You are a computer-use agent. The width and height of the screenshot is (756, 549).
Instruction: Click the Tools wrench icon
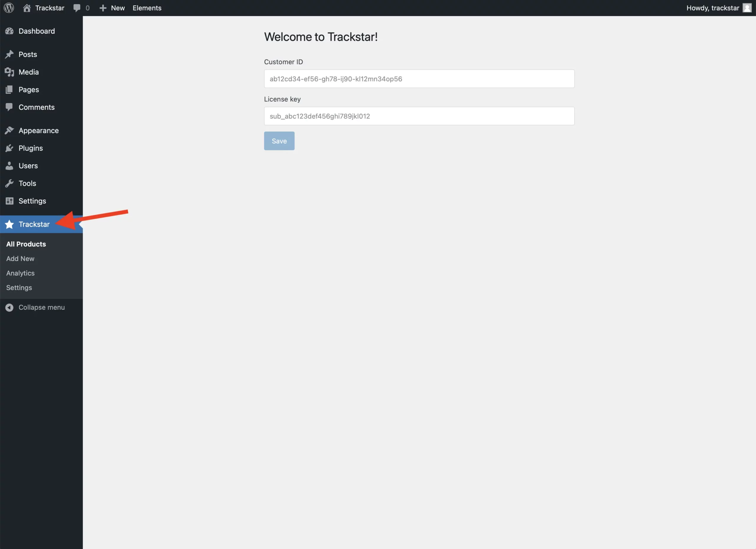coord(9,183)
